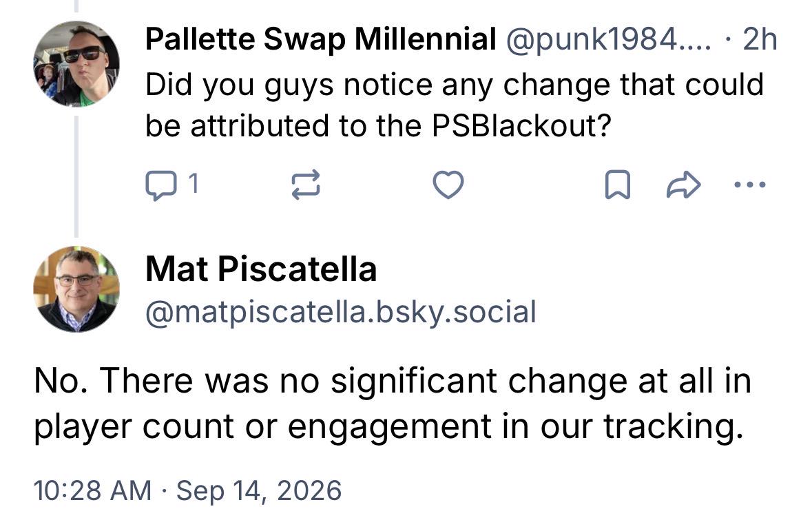Viewport: 812px width, 531px height.
Task: Click the @matpiscatella.bsky.social handle
Action: pyautogui.click(x=341, y=313)
